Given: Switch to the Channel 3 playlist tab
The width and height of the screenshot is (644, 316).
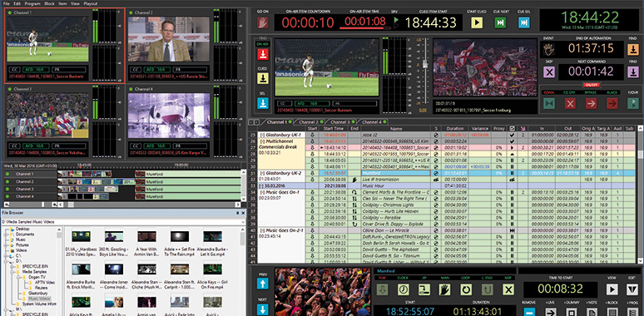Looking at the screenshot, I should pyautogui.click(x=340, y=122).
